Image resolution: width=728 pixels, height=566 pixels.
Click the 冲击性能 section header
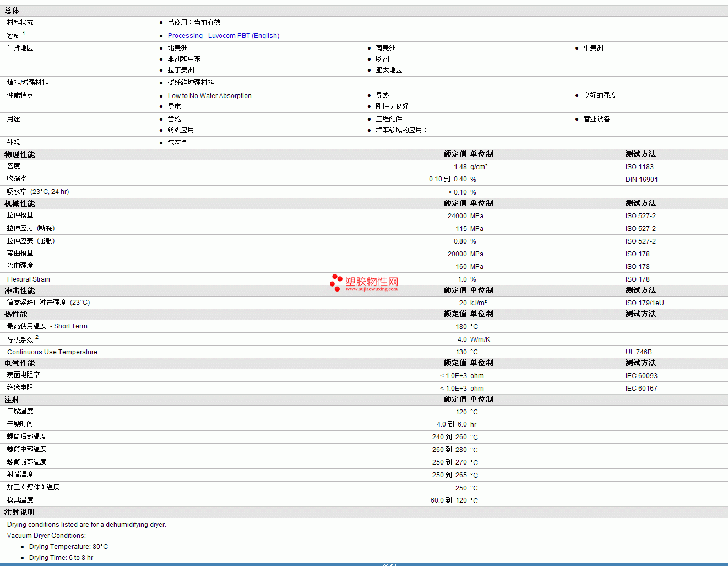[19, 290]
